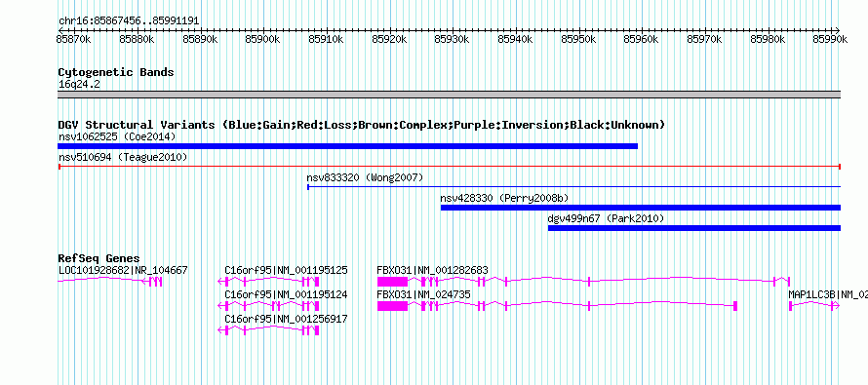Click the nsv1062525 (Coe2014) label

click(117, 136)
